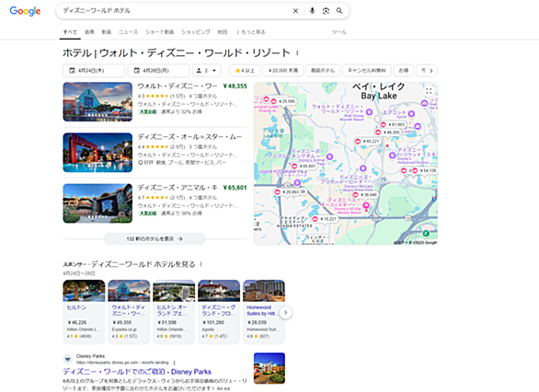Image resolution: width=539 pixels, height=392 pixels.
Task: Toggle the 4 以上 rating filter
Action: (x=245, y=71)
